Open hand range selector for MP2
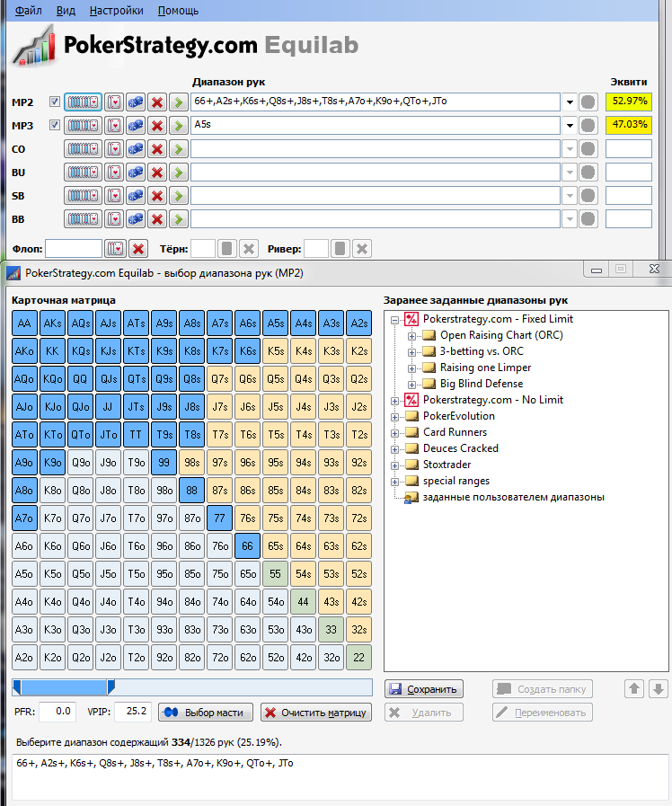The image size is (672, 806). point(83,102)
